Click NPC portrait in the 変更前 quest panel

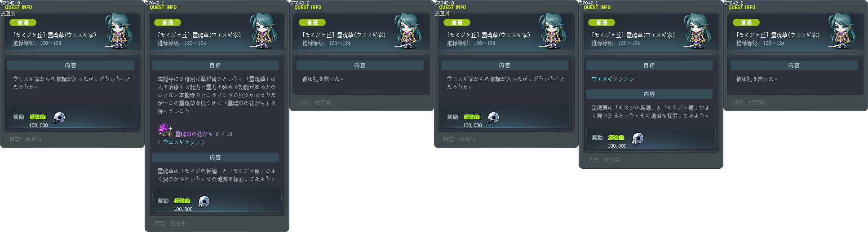point(119,31)
